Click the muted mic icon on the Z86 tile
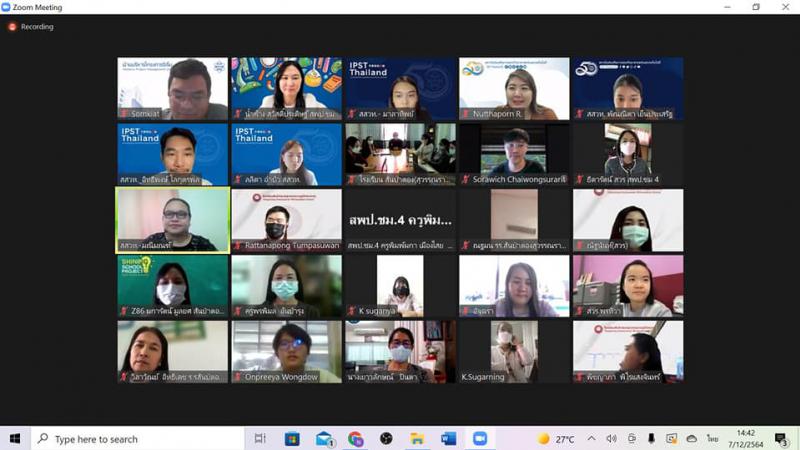 click(123, 311)
